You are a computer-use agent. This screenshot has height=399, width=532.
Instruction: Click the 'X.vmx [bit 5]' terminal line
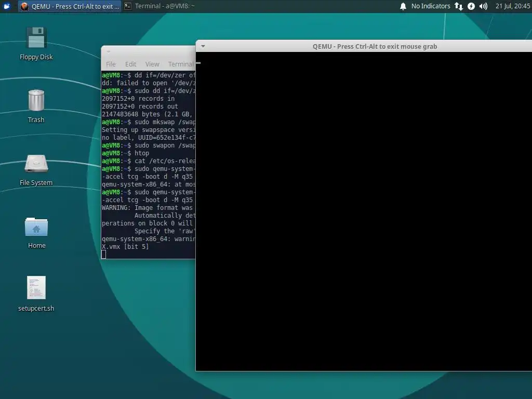(x=125, y=247)
